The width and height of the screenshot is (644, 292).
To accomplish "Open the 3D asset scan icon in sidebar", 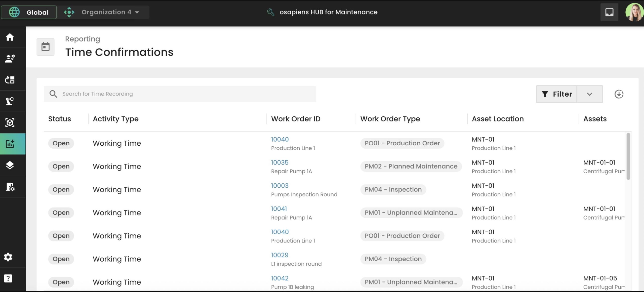I will (10, 122).
